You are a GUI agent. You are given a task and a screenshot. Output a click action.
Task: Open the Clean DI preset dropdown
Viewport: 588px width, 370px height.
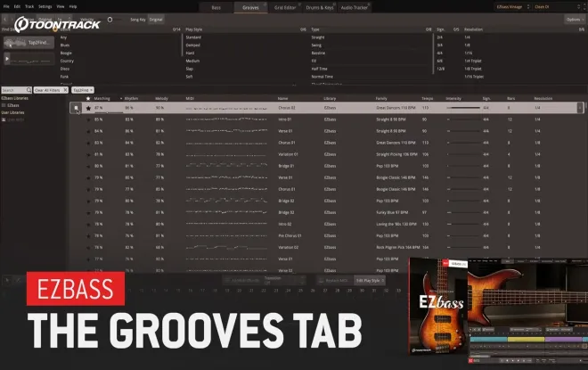[x=557, y=7]
